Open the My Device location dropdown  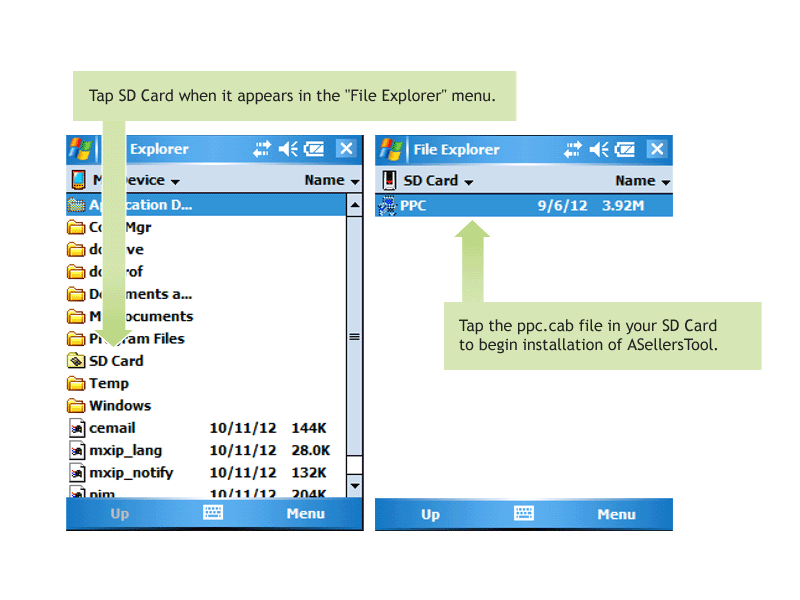point(136,180)
